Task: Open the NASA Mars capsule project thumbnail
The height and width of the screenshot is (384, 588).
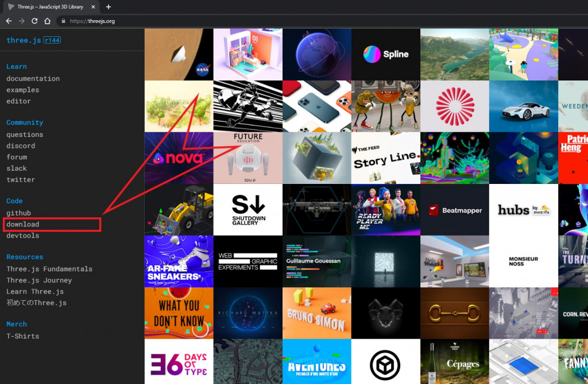Action: [179, 55]
